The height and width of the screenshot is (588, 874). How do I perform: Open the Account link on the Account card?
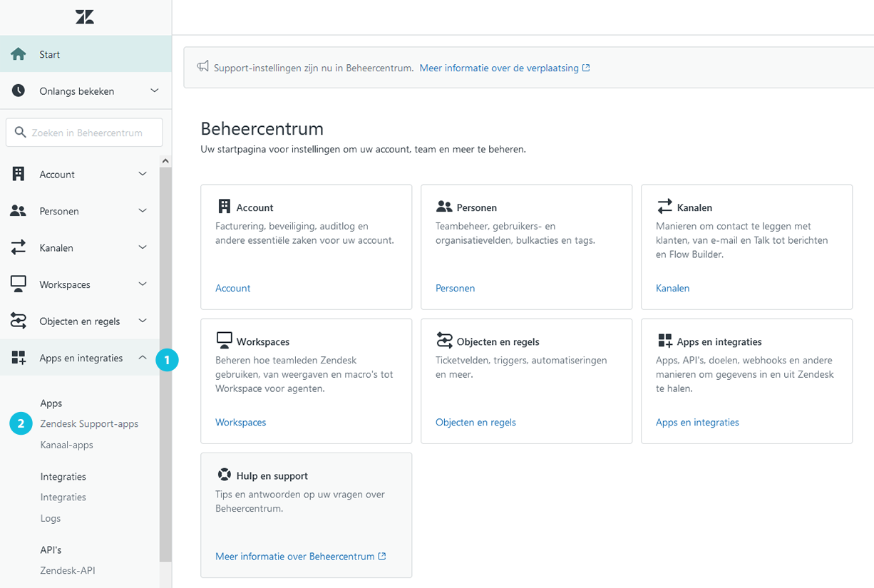tap(233, 288)
